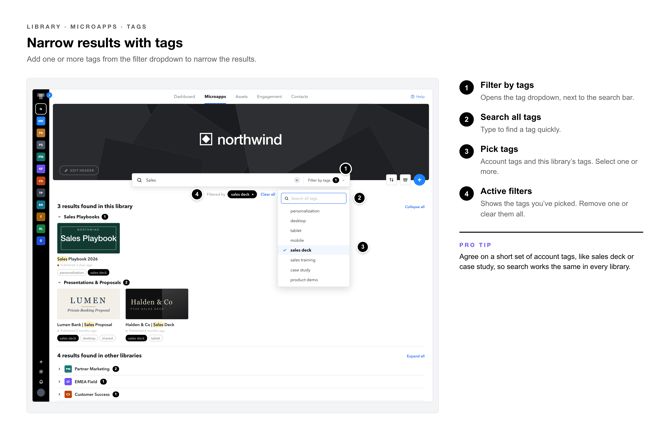
Task: Click the magnifier icon in the Sales search
Action: click(139, 180)
